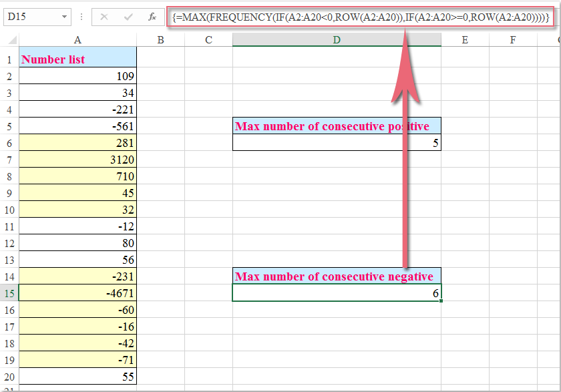Click cell A7 containing 3120
The image size is (561, 392).
77,158
